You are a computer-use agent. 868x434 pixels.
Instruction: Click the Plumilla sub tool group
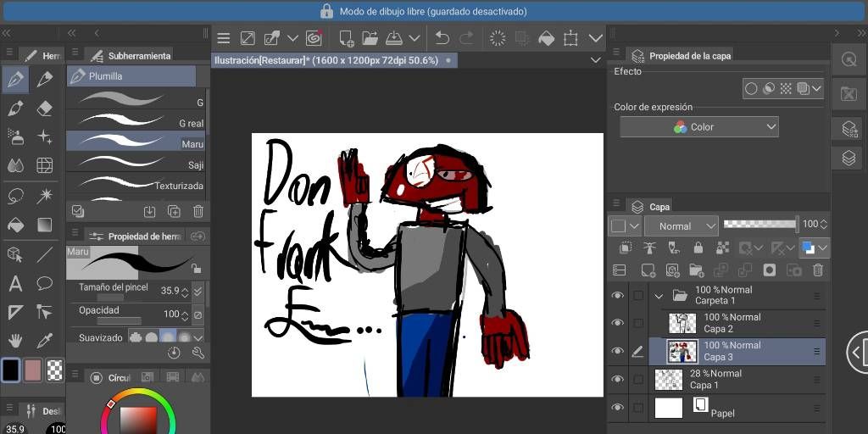coord(131,75)
